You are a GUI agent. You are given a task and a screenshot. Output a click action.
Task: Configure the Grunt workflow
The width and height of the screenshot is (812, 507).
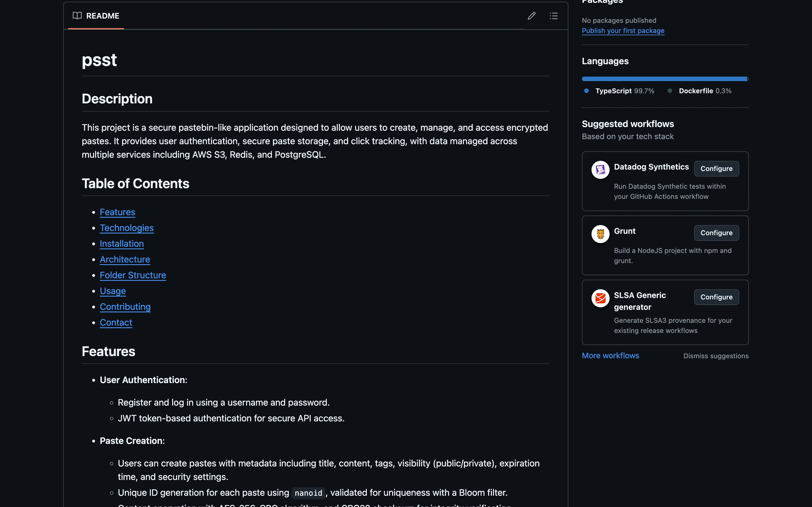pyautogui.click(x=716, y=233)
